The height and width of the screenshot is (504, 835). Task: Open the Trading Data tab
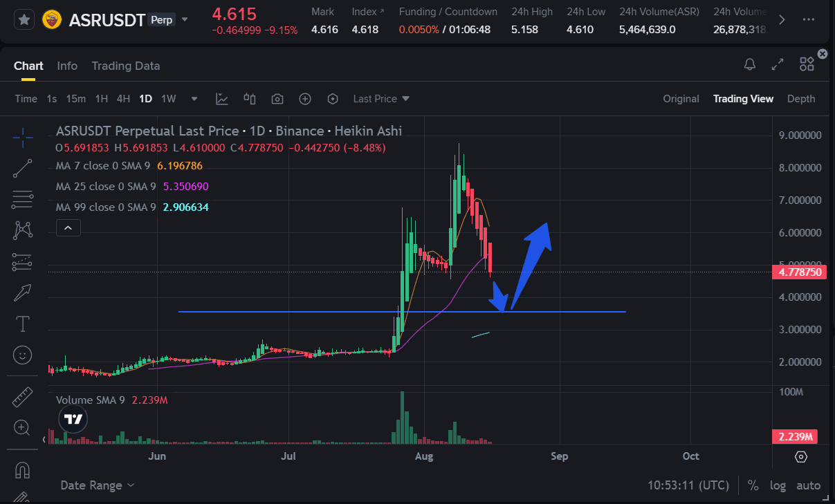point(126,66)
